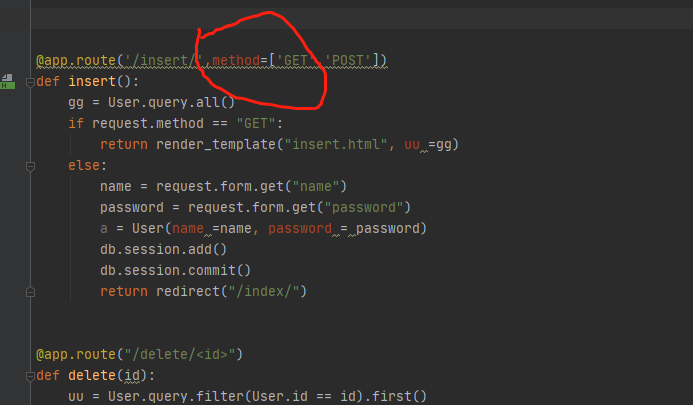Collapse the delete(id) function fold marker
693x405 pixels.
point(30,376)
